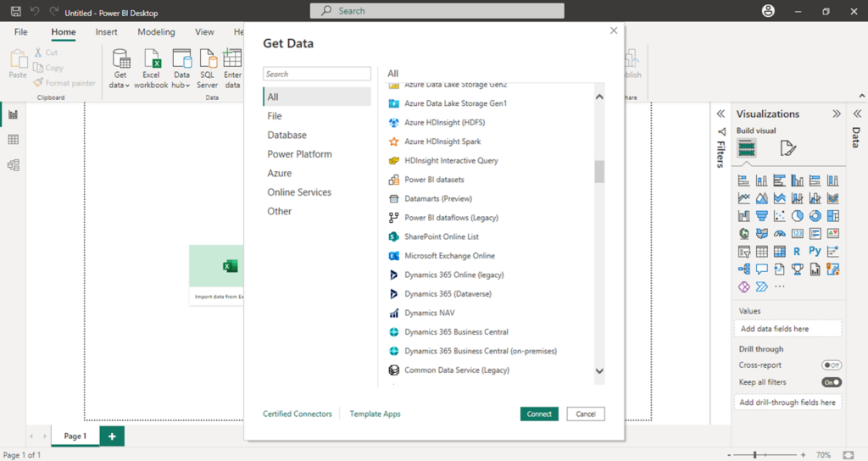Select the Online Services category
The height and width of the screenshot is (461, 868).
(299, 192)
